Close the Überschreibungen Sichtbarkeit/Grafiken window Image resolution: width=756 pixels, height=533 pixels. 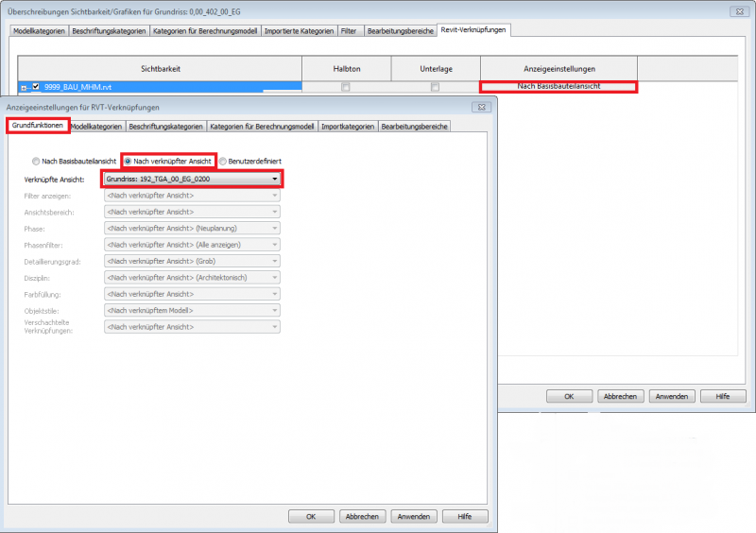pyautogui.click(x=733, y=10)
